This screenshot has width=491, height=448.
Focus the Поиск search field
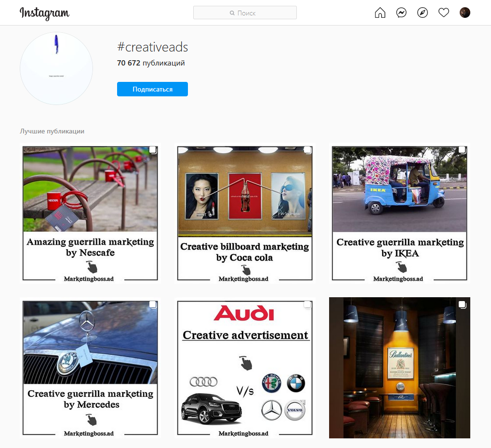point(245,13)
